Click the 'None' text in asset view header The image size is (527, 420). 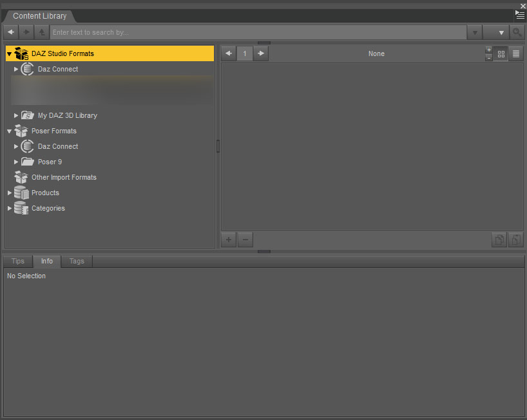pyautogui.click(x=376, y=53)
